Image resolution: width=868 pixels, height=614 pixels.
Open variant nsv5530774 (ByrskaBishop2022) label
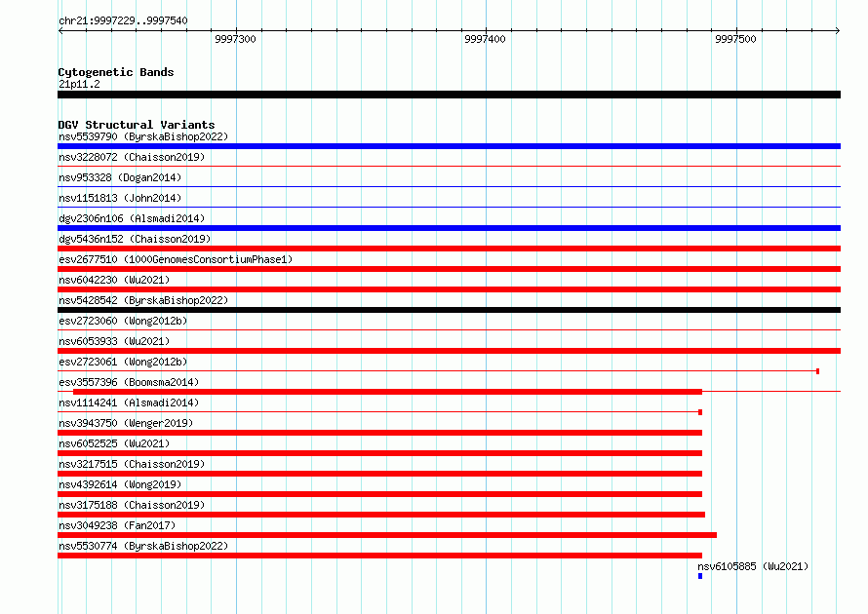(143, 546)
